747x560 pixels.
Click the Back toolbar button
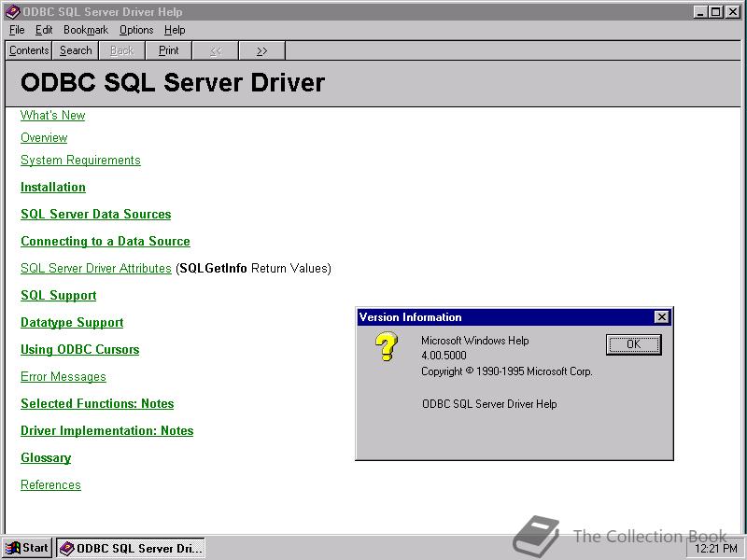click(x=122, y=50)
